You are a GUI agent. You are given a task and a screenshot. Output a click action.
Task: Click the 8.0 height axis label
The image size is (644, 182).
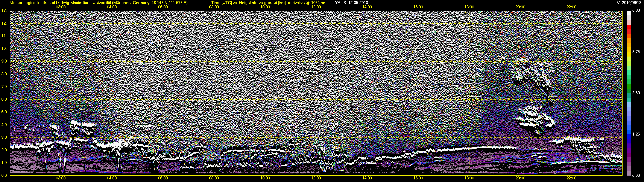tap(4, 74)
